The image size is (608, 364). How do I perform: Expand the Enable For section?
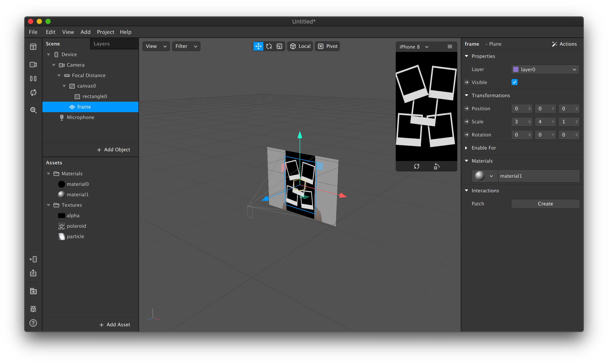(x=466, y=148)
